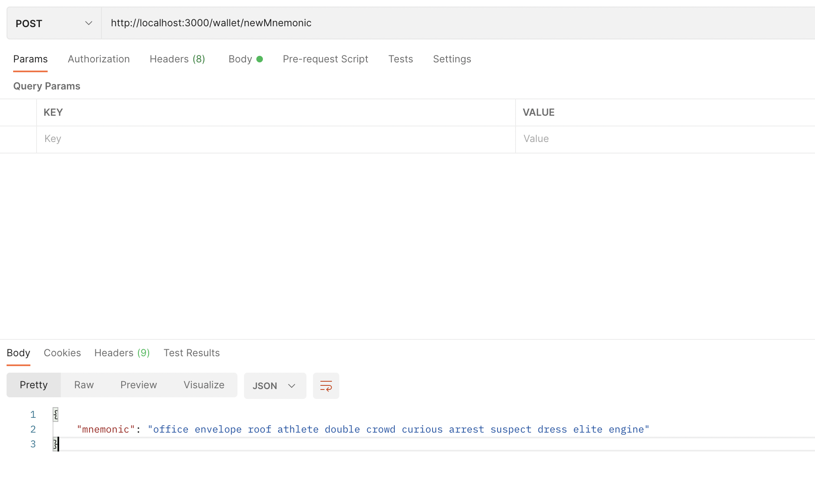Click the Key input cell
The width and height of the screenshot is (815, 504).
pos(275,139)
